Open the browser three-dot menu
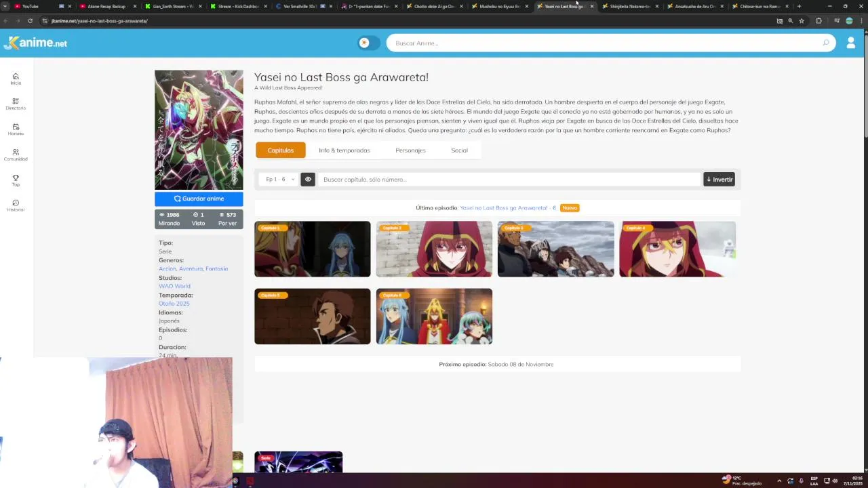 (x=861, y=21)
